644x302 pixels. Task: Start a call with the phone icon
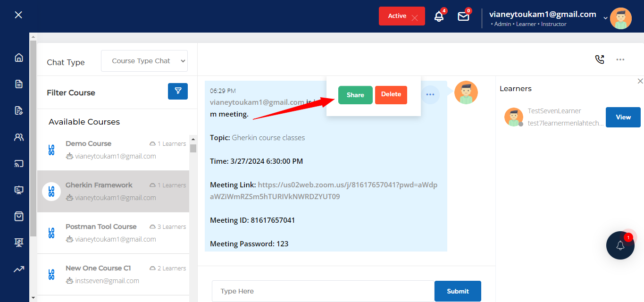(x=600, y=59)
